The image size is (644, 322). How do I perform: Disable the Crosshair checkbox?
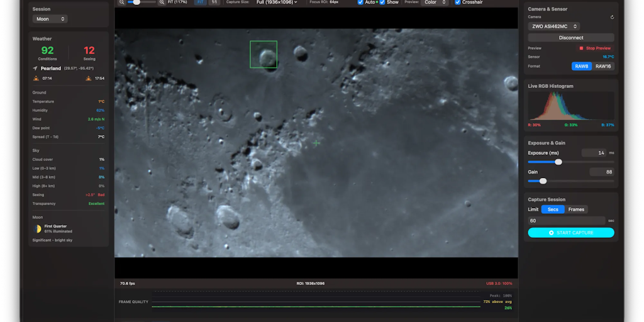pyautogui.click(x=457, y=3)
